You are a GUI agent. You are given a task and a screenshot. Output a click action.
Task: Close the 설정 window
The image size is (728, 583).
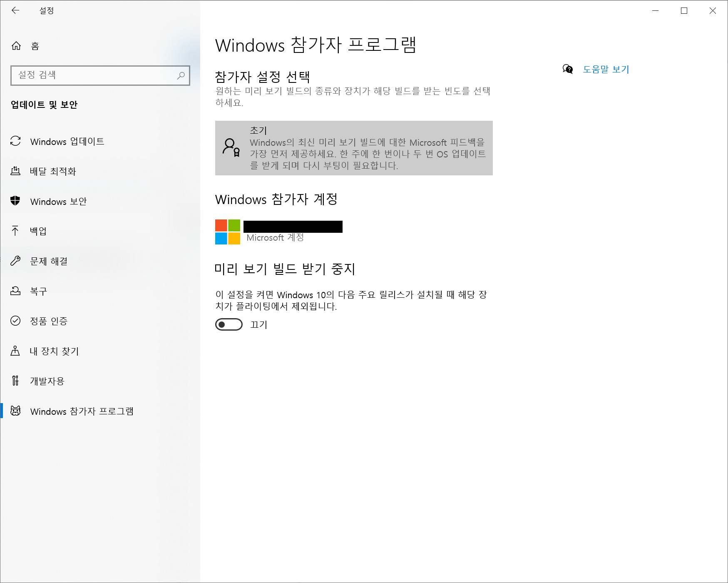coord(713,10)
